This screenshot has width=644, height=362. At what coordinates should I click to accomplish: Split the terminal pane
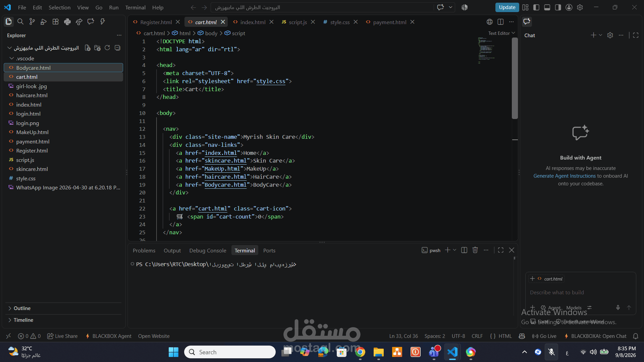coord(464,250)
